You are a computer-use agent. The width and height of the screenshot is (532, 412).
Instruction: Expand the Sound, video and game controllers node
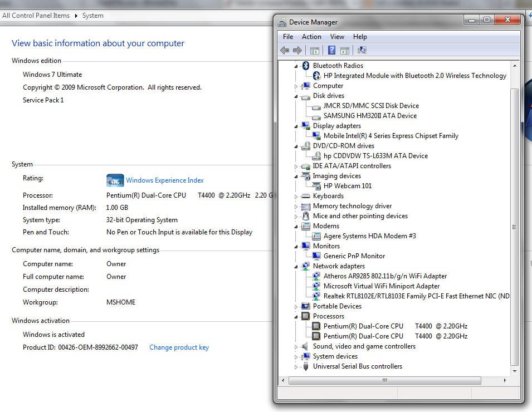[296, 347]
